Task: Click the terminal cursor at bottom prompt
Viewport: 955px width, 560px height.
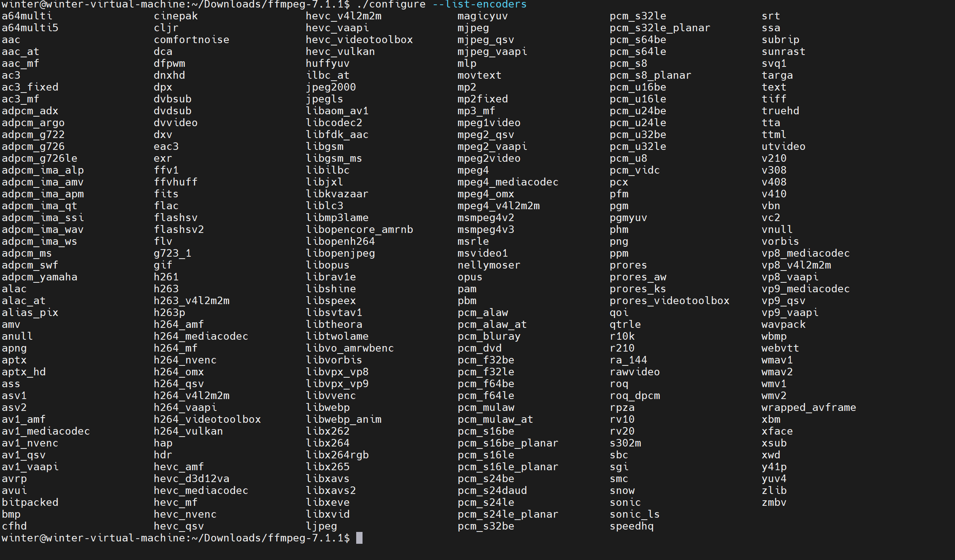Action: 359,538
